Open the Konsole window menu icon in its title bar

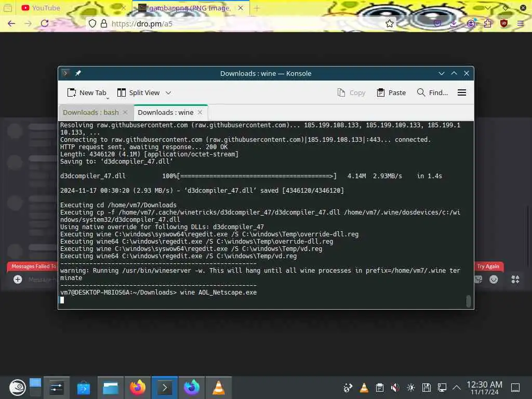tap(65, 73)
